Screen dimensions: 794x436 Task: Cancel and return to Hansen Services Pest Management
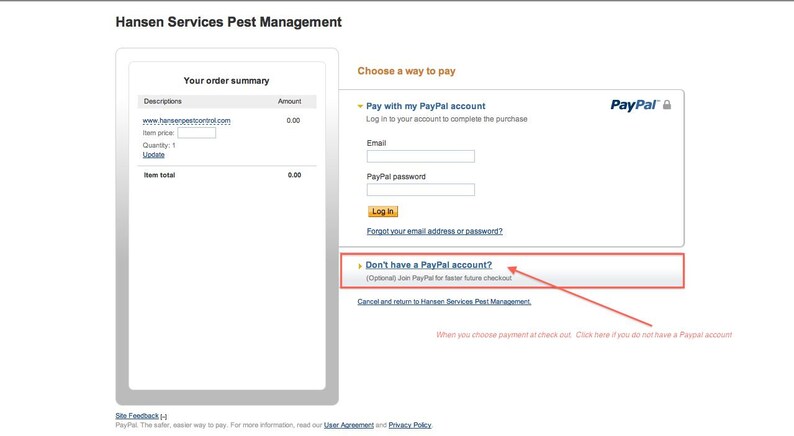click(x=444, y=301)
